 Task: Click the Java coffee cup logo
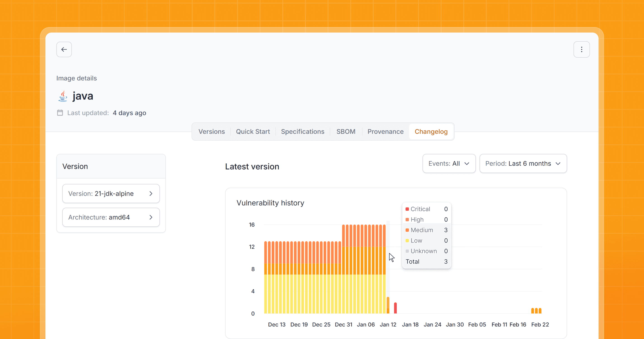coord(63,96)
